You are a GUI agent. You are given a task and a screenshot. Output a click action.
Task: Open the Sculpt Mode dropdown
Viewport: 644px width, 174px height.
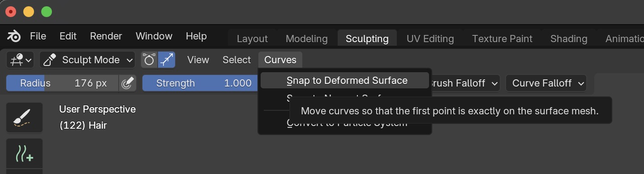point(87,60)
